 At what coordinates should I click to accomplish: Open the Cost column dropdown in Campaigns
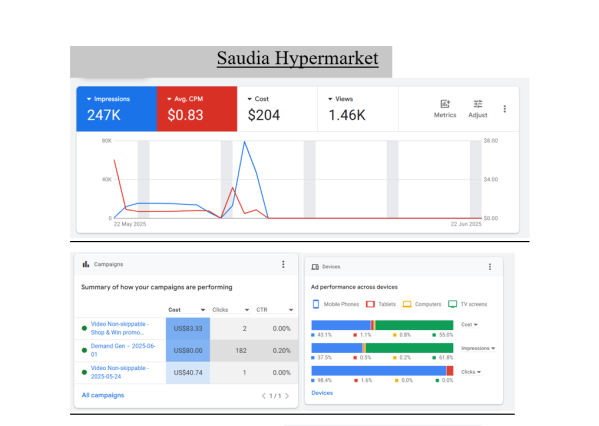coord(187,310)
